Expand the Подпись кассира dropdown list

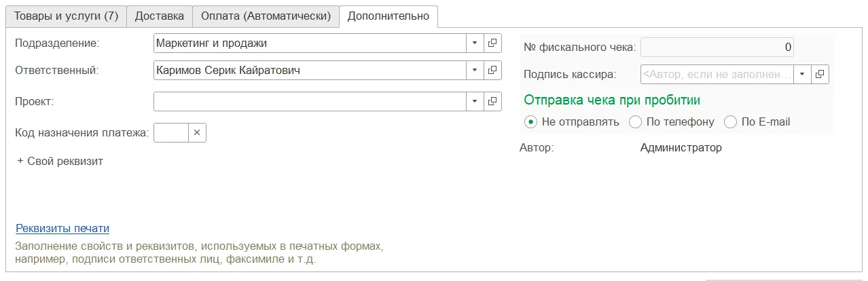click(x=802, y=74)
